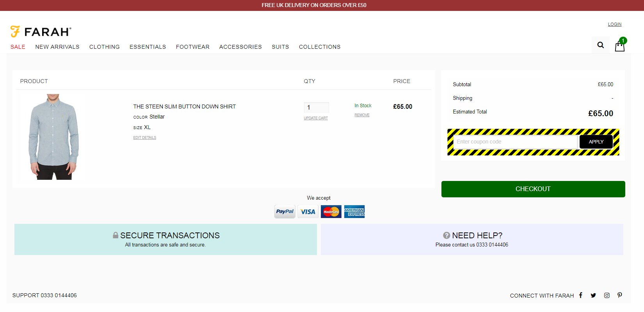Apply the coupon code
This screenshot has height=312, width=644.
(596, 142)
